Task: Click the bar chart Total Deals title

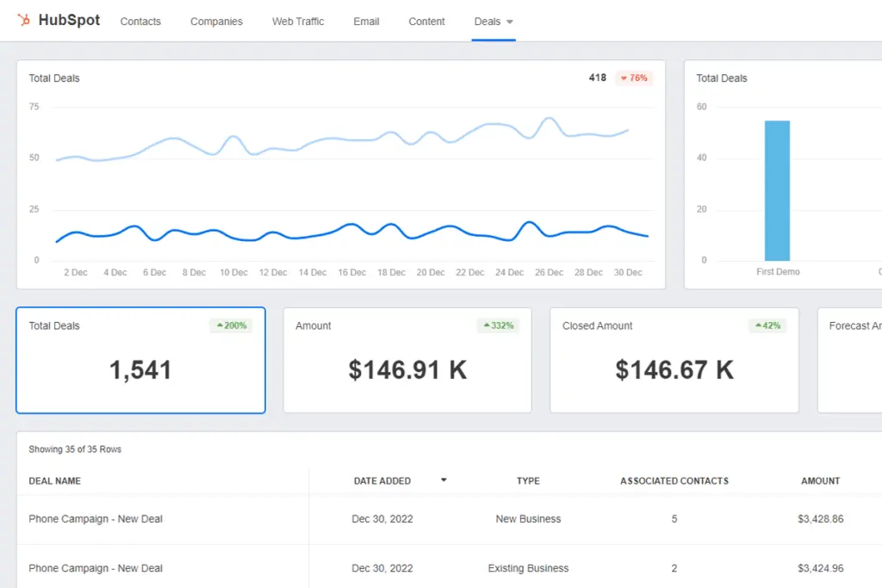Action: pos(722,78)
